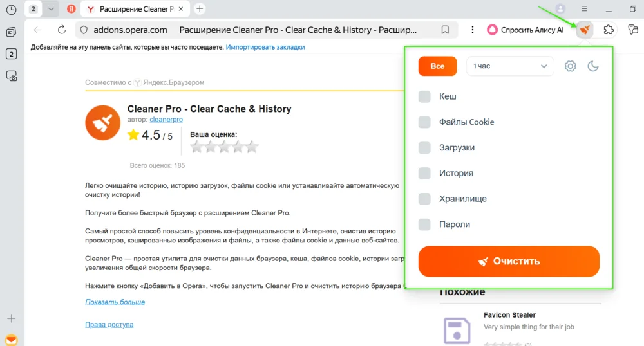Viewport: 644px width, 346px height.
Task: Open the screenshot camera tool in sidebar
Action: tap(11, 77)
